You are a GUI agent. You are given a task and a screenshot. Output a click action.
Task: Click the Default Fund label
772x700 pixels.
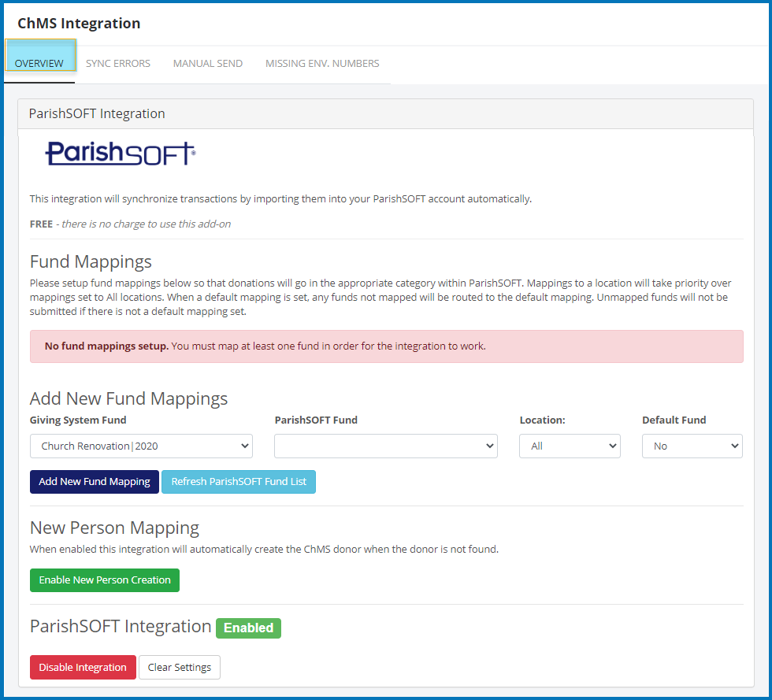pyautogui.click(x=674, y=420)
